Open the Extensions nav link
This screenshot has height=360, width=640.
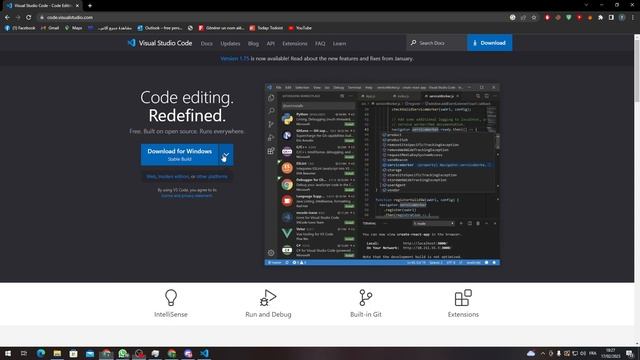pyautogui.click(x=295, y=43)
